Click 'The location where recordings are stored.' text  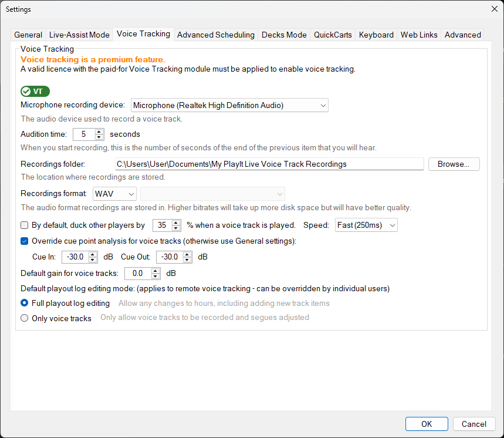[93, 177]
